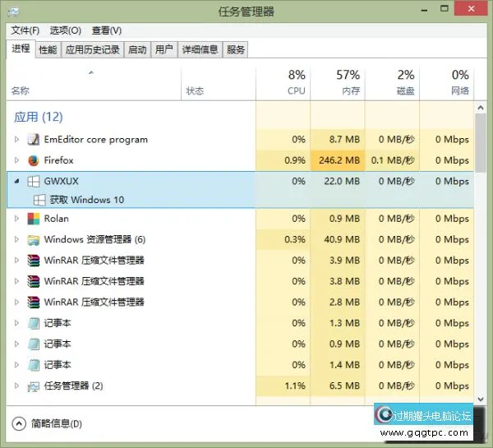Switch to the 性能 tab
Screen dimensions: 493x448
click(x=48, y=49)
